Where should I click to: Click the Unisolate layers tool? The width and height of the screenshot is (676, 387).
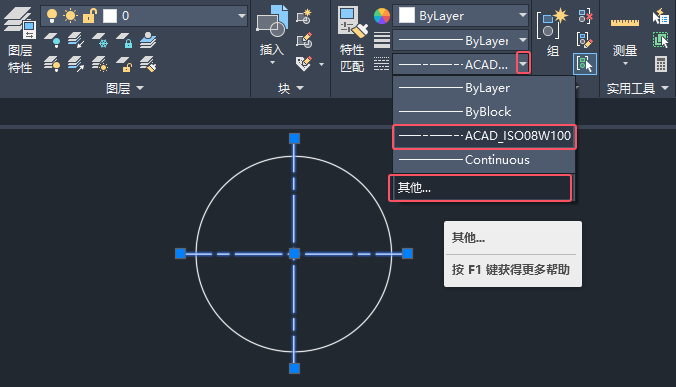tap(76, 64)
